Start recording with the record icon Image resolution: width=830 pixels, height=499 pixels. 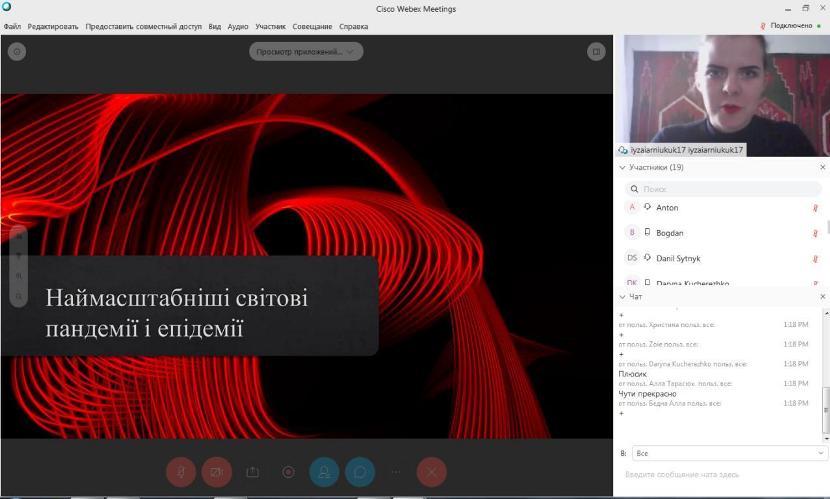point(288,471)
